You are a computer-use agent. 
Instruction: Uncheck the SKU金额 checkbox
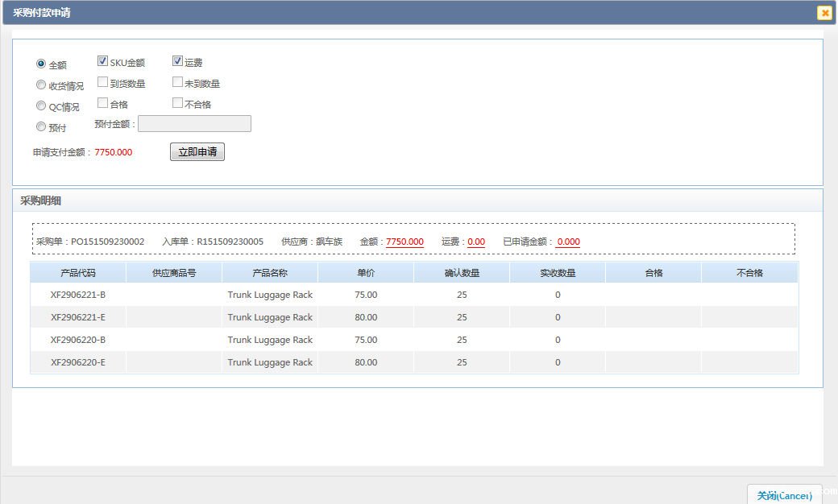[x=102, y=61]
